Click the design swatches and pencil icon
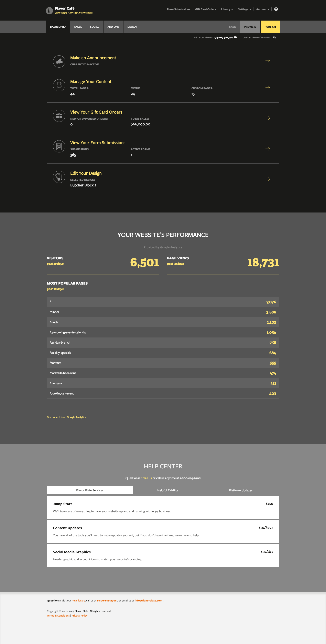Image resolution: width=326 pixels, height=644 pixels. coord(59,177)
